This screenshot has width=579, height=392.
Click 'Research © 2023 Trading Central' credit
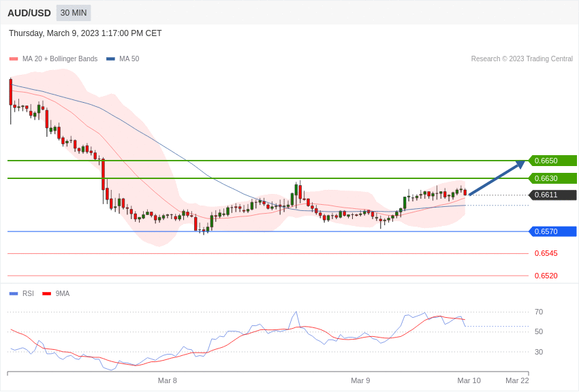coord(522,59)
